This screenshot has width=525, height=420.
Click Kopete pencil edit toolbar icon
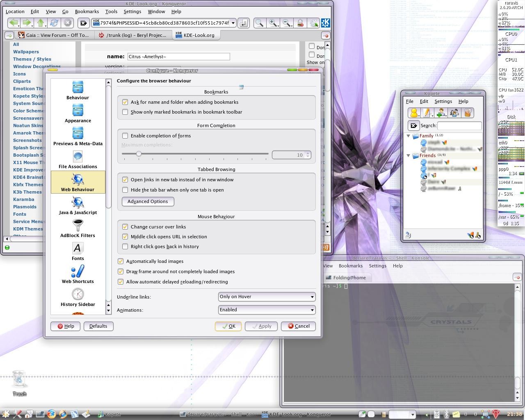tap(427, 113)
